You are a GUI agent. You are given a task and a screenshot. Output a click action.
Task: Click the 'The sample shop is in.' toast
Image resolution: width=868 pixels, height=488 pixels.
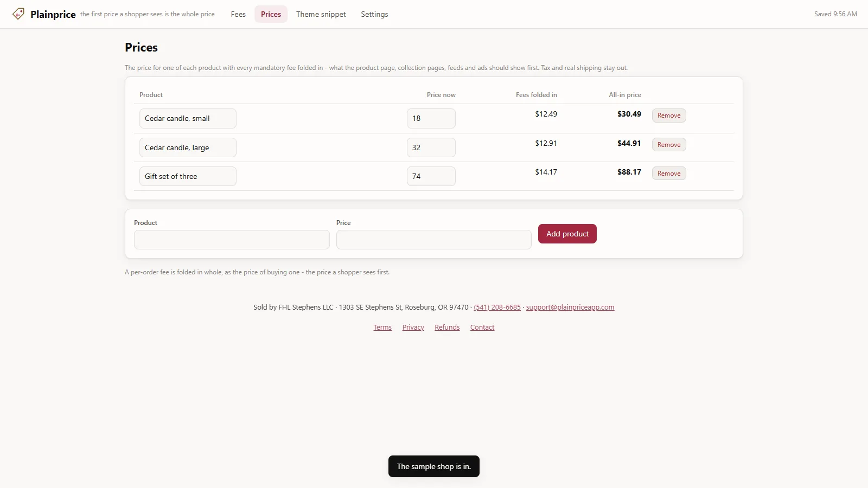point(434,466)
